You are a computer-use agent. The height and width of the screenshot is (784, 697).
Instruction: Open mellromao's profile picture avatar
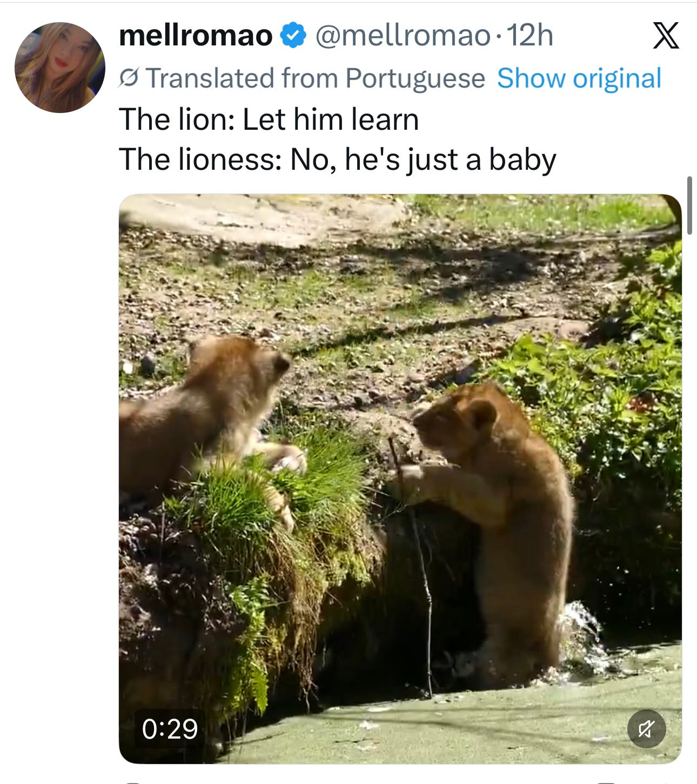pyautogui.click(x=59, y=68)
